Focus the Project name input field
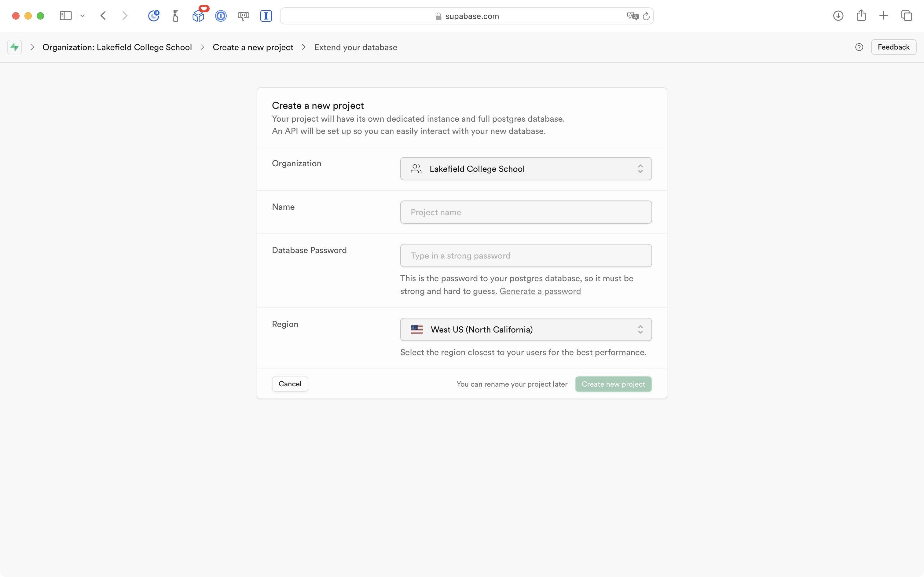 click(526, 212)
